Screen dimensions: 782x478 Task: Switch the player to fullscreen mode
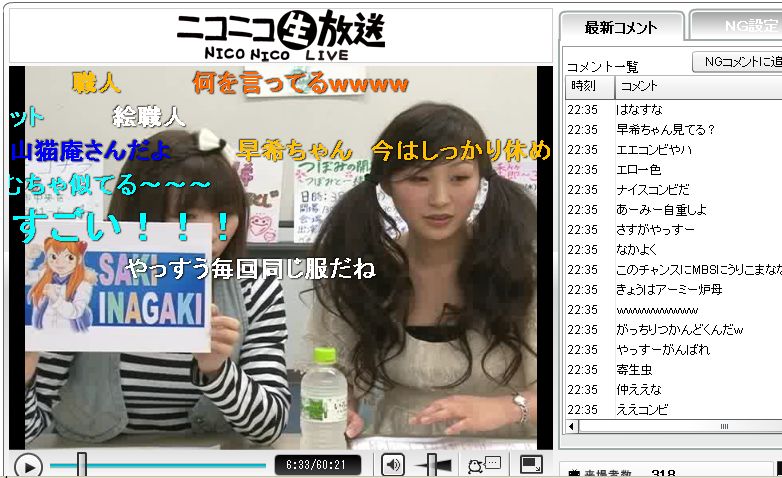click(531, 465)
